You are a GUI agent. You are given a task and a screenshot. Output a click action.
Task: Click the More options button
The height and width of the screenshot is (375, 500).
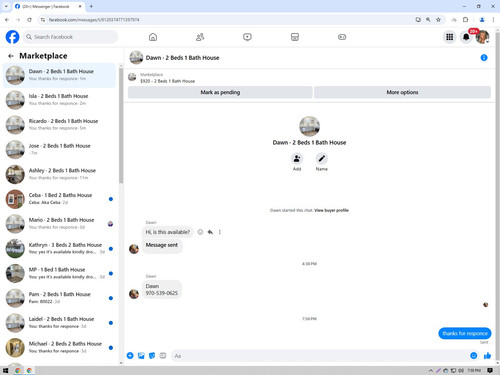pyautogui.click(x=402, y=92)
